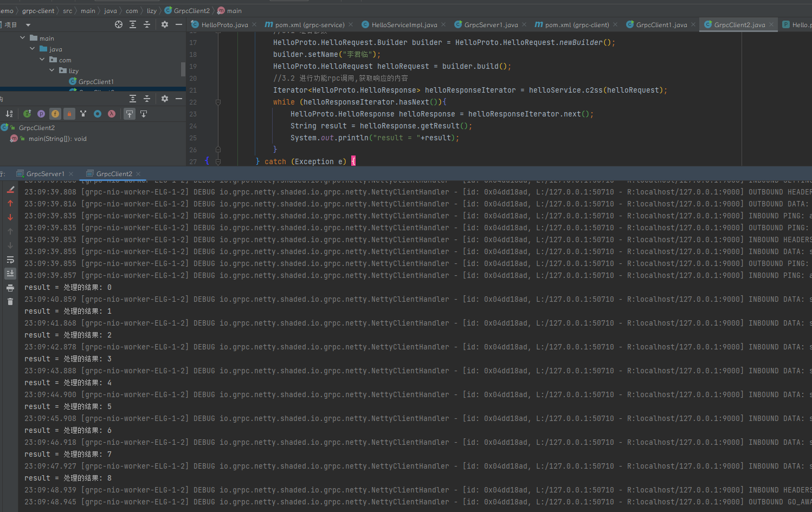
Task: Click java in the breadcrumb path
Action: click(x=111, y=11)
